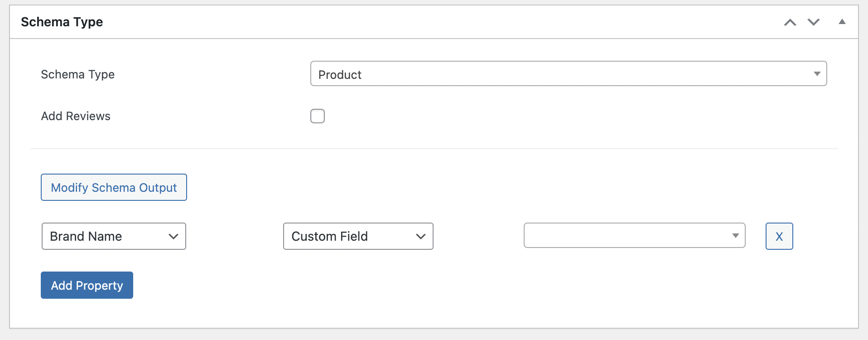
Task: Click the Add Property button
Action: tap(87, 285)
